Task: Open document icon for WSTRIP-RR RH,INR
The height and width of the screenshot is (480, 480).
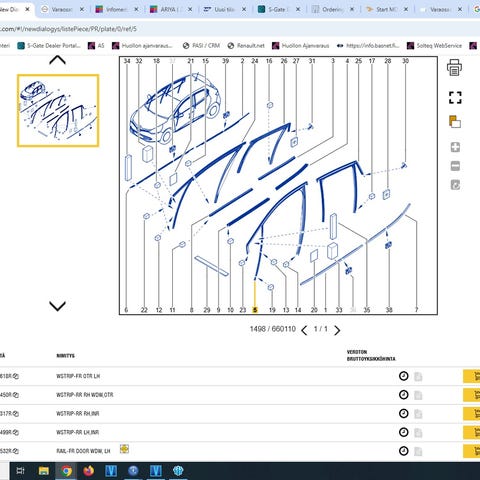Action: click(x=418, y=414)
